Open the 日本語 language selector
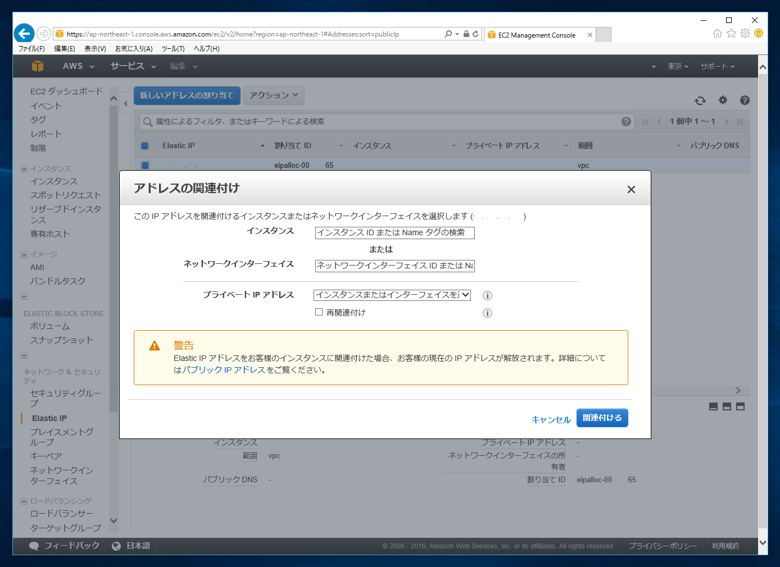The image size is (780, 567). (x=131, y=546)
